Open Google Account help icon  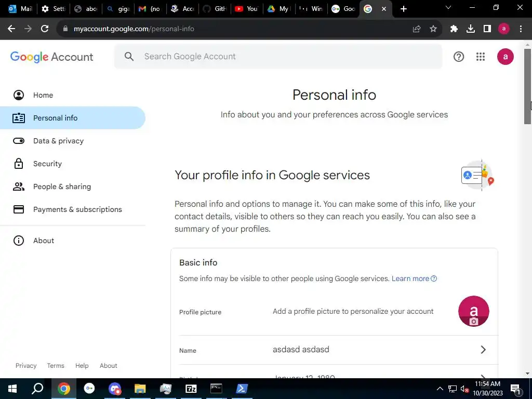tap(459, 57)
